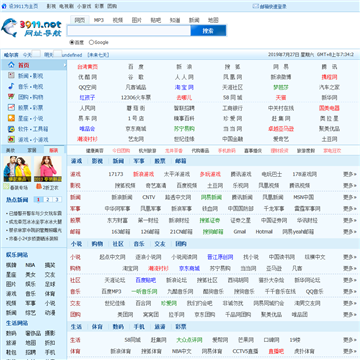Viewport: 360px width, 360px height.
Task: Expand 更多 on the 小说 links row
Action: (x=350, y=257)
